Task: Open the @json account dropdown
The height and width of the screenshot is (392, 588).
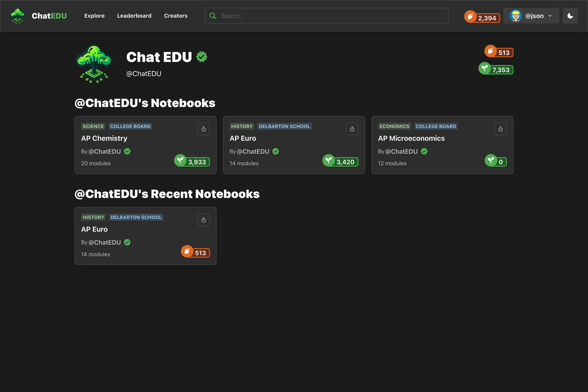Action: click(550, 16)
